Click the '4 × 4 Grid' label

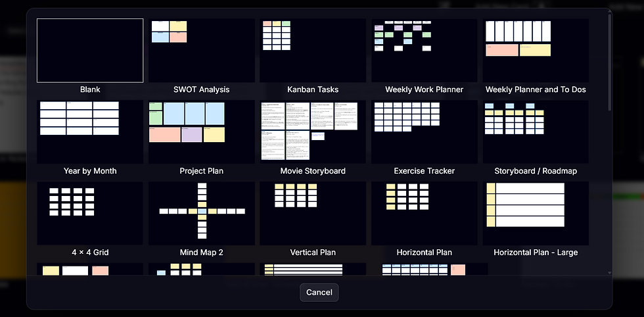pyautogui.click(x=90, y=252)
